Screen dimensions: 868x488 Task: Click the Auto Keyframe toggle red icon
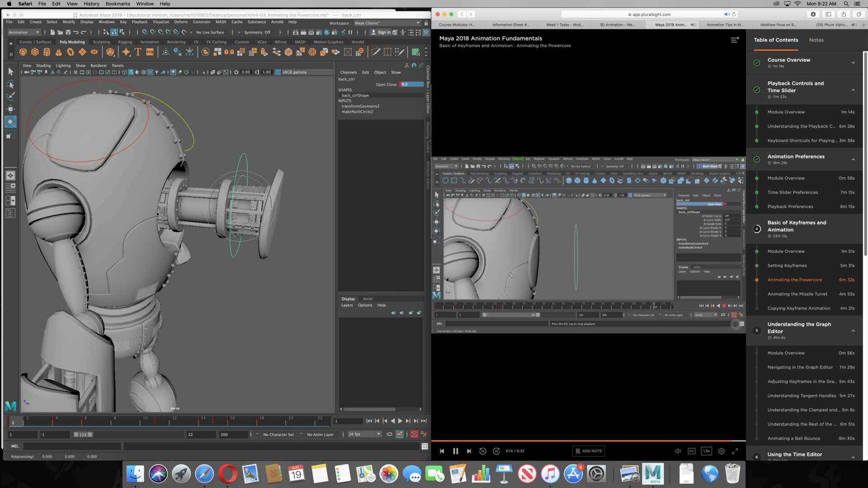[414, 434]
